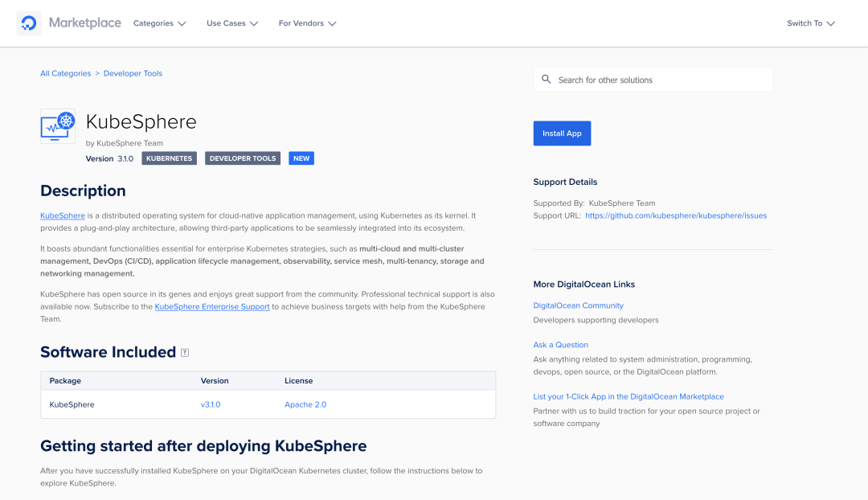
Task: Click the Version column header in table
Action: click(x=215, y=381)
